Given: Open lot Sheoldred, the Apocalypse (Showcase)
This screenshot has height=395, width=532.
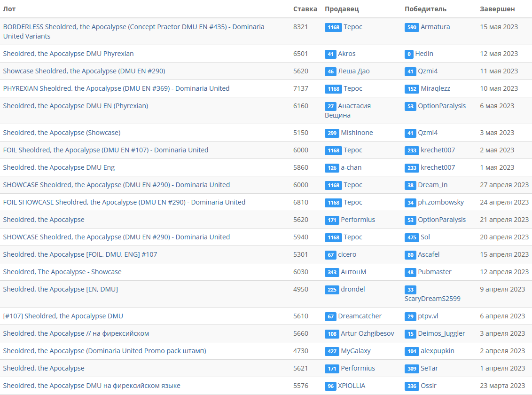Looking at the screenshot, I should tap(62, 132).
